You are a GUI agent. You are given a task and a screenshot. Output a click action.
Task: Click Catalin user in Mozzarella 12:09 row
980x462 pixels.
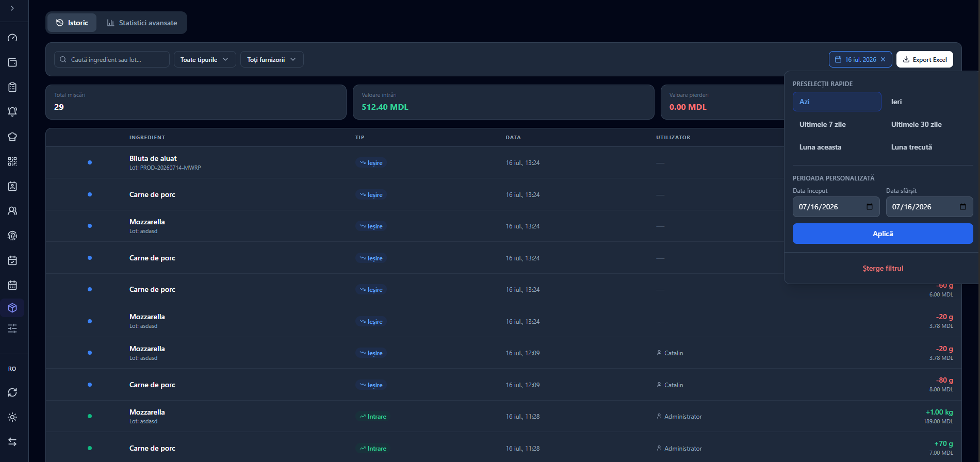coord(670,353)
